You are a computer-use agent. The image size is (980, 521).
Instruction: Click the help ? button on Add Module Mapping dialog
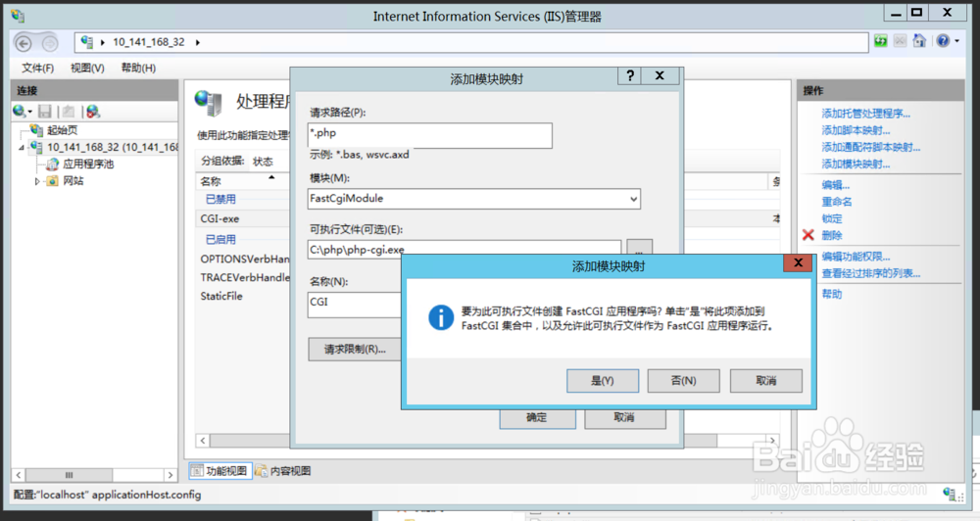(x=630, y=75)
